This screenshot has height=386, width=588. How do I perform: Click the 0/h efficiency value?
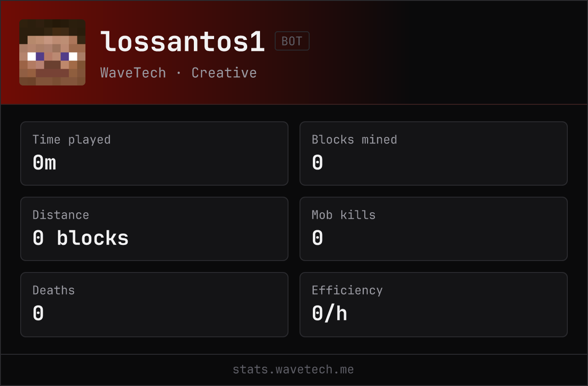(x=329, y=313)
